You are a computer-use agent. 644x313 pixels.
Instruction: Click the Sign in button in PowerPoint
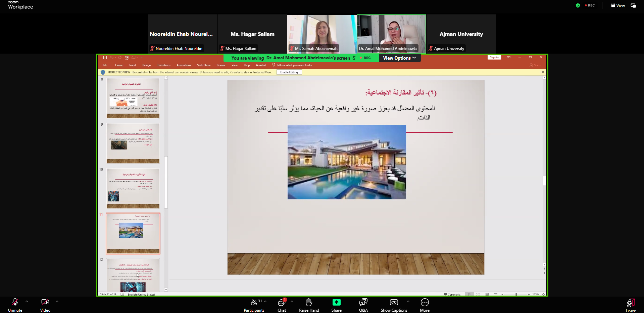[494, 57]
